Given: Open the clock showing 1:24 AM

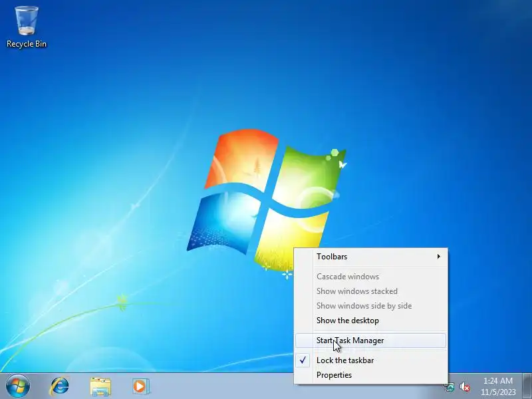Looking at the screenshot, I should point(497,386).
